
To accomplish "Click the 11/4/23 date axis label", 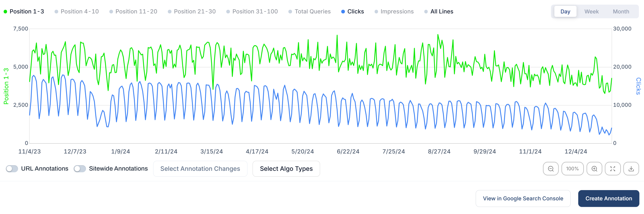I will click(x=29, y=151).
